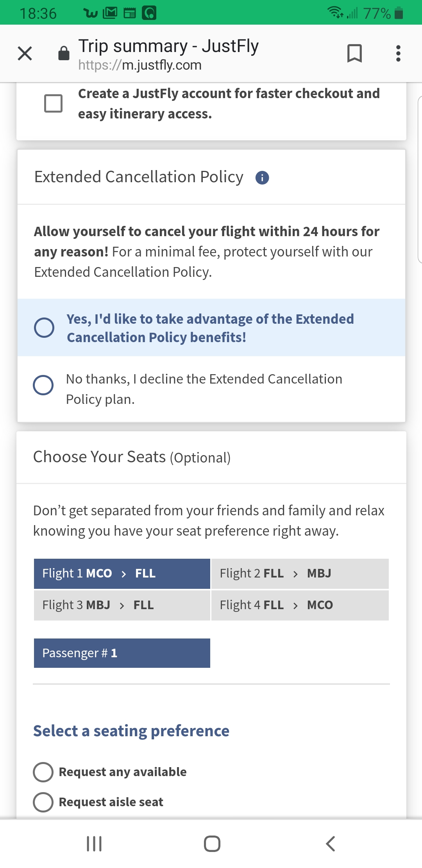The image size is (422, 868).
Task: Open the recent apps overview
Action: pos(94,843)
